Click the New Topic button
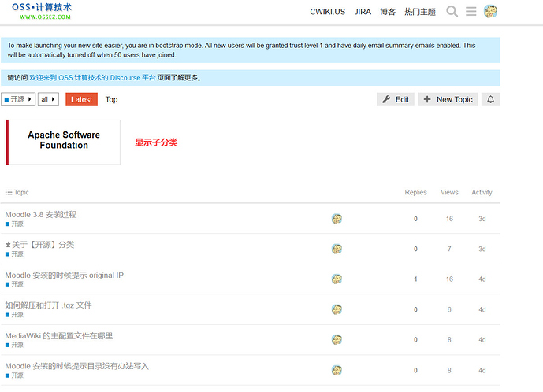543x392 pixels. click(448, 100)
